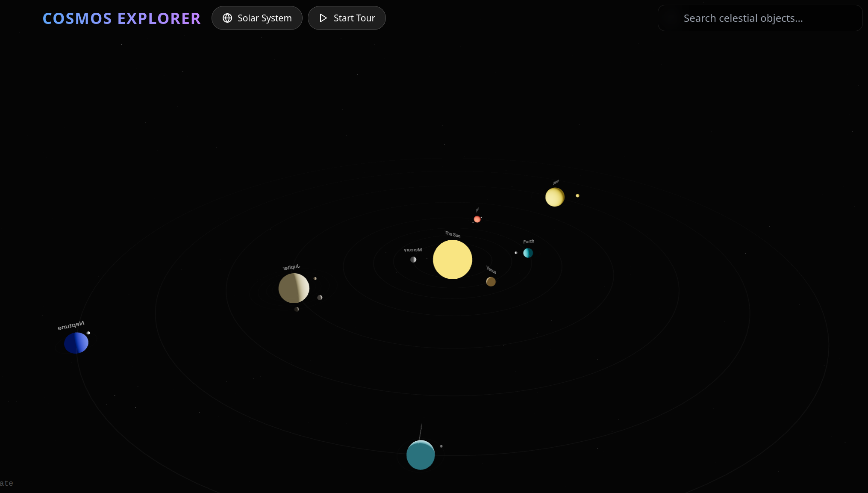Select the teal Uranus sphere
The width and height of the screenshot is (868, 493).
(421, 455)
